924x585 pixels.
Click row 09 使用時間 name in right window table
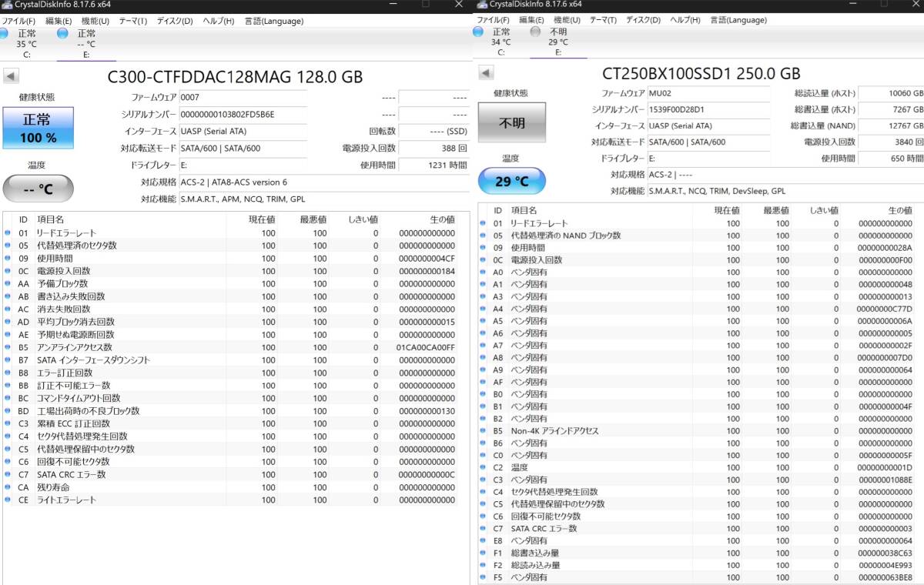(528, 248)
